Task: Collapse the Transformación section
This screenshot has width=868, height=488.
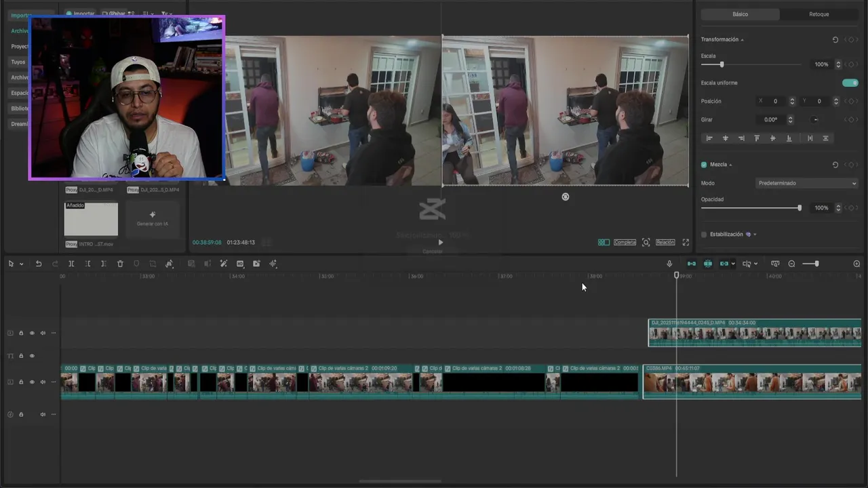Action: click(x=742, y=40)
